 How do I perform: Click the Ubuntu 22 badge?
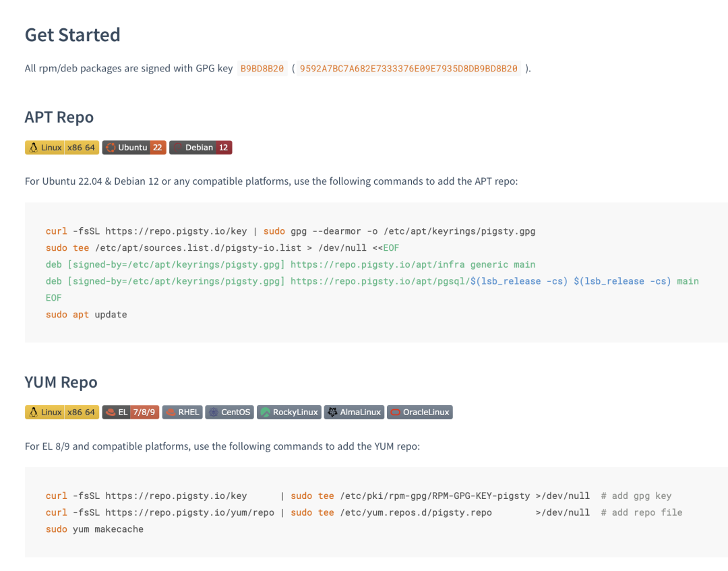point(134,148)
